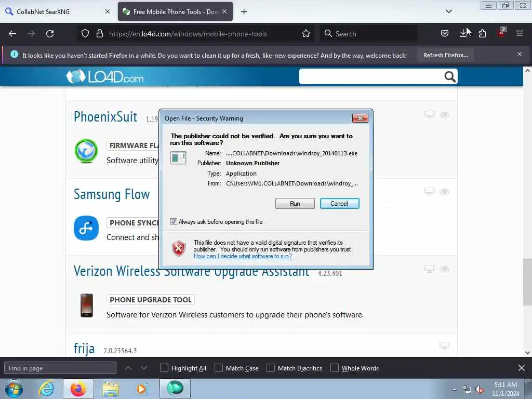Click the page vertical scrollbar thumb

coord(527,282)
